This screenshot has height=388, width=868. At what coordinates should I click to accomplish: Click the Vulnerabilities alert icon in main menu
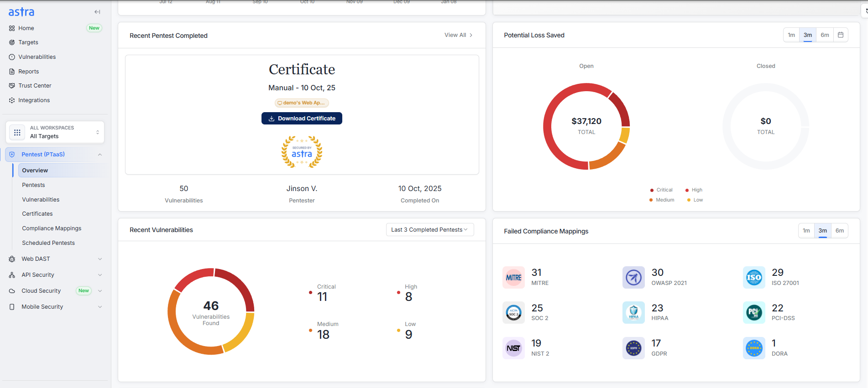12,57
